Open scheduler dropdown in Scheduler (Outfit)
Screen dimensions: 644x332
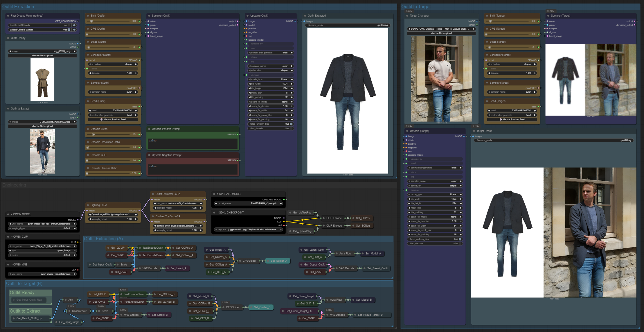tap(113, 64)
